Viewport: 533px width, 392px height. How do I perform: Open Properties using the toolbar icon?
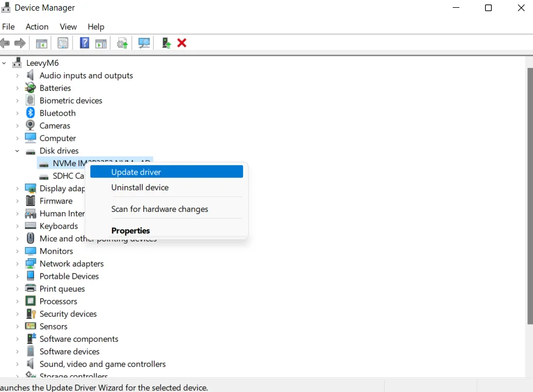tap(63, 43)
